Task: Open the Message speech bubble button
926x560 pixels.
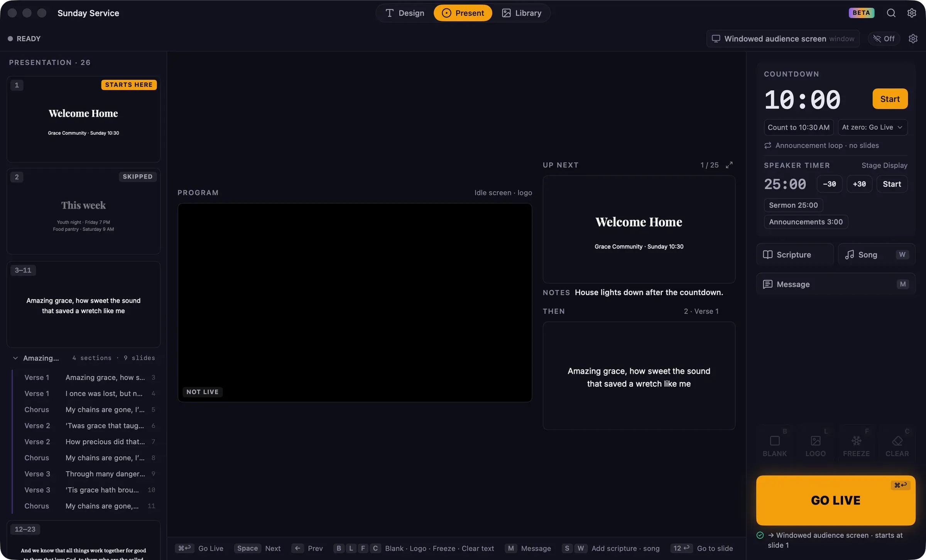Action: (836, 284)
